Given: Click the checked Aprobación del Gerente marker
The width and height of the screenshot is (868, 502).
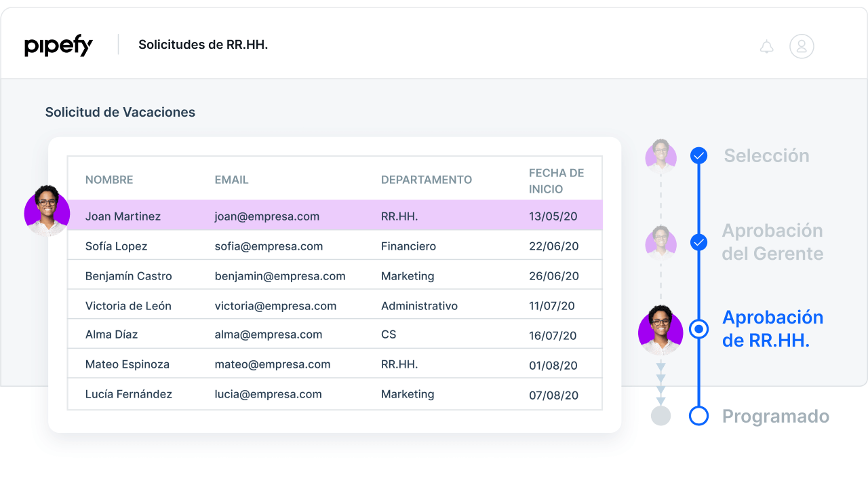Looking at the screenshot, I should click(698, 242).
